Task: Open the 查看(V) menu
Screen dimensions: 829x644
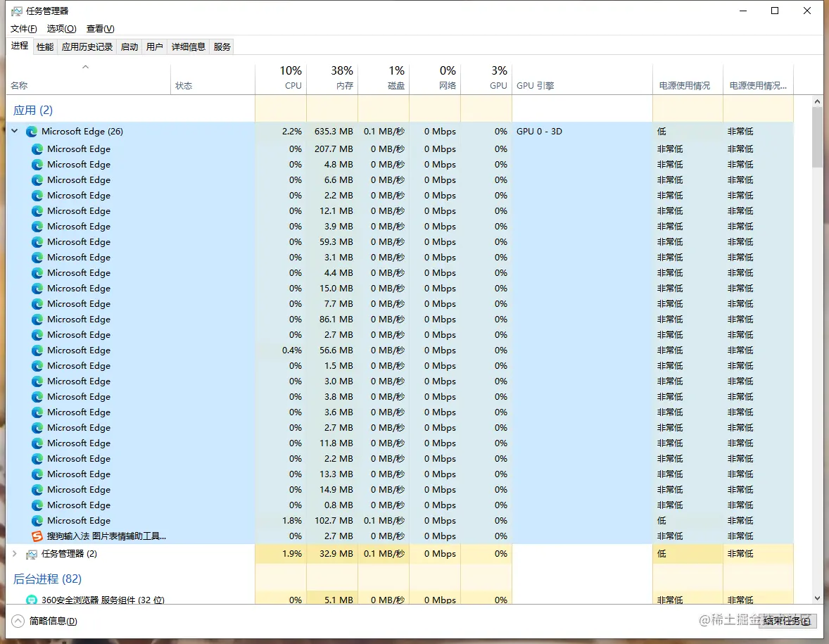Action: coord(101,29)
